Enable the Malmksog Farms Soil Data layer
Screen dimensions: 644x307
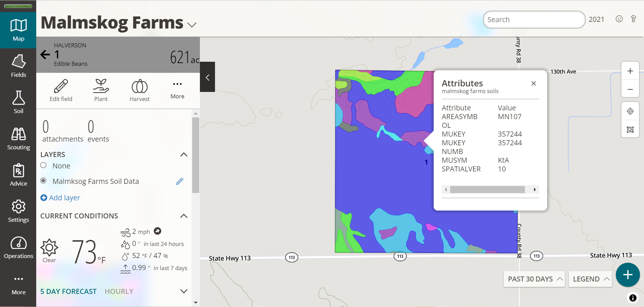[x=43, y=181]
